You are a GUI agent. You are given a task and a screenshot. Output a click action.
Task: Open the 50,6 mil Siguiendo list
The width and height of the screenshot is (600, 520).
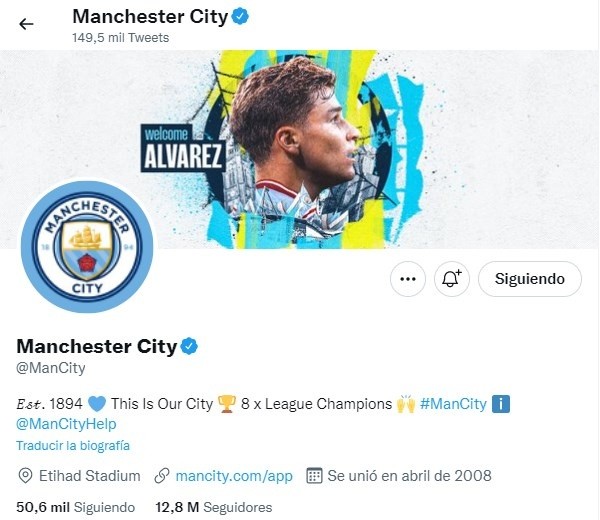pyautogui.click(x=75, y=507)
